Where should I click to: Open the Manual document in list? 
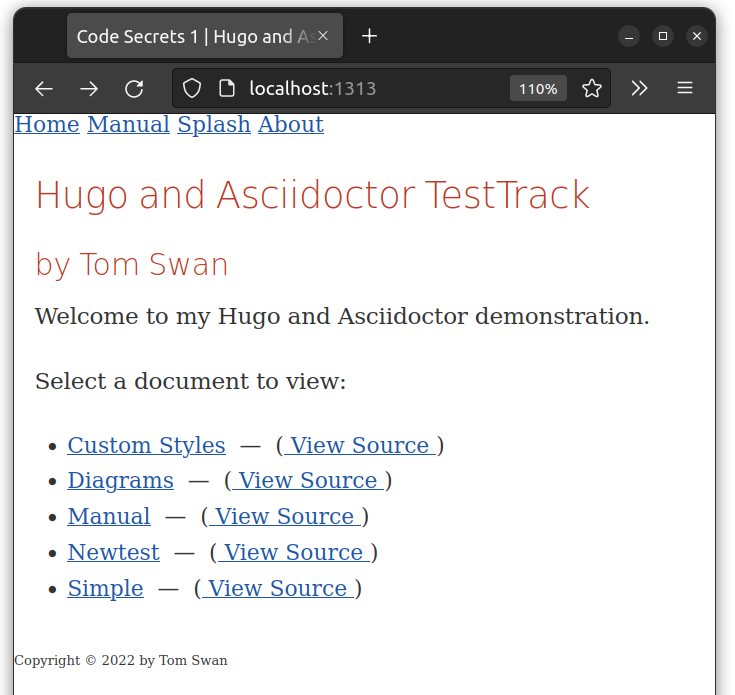(109, 516)
